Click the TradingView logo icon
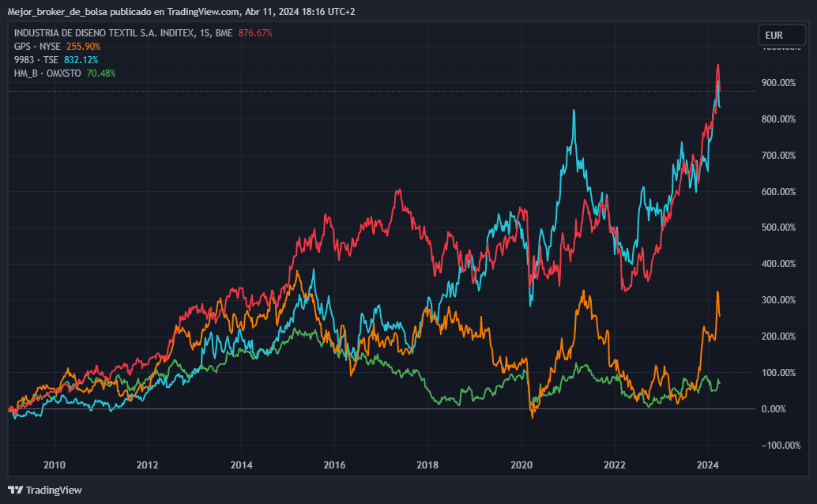The height and width of the screenshot is (504, 817). [x=16, y=490]
